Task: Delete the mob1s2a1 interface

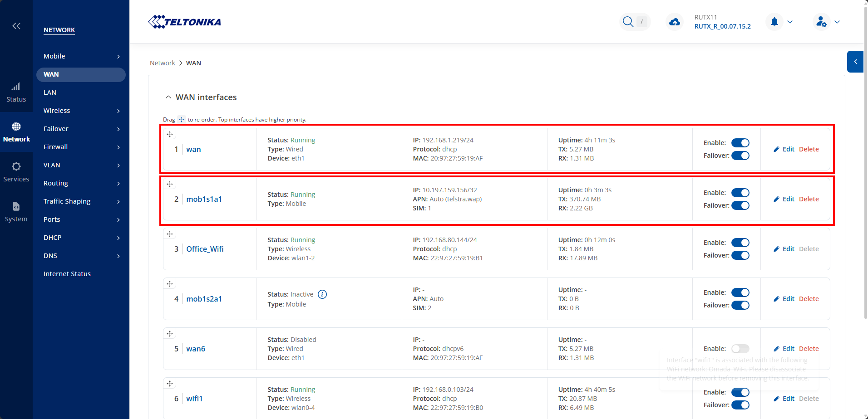Action: point(809,299)
